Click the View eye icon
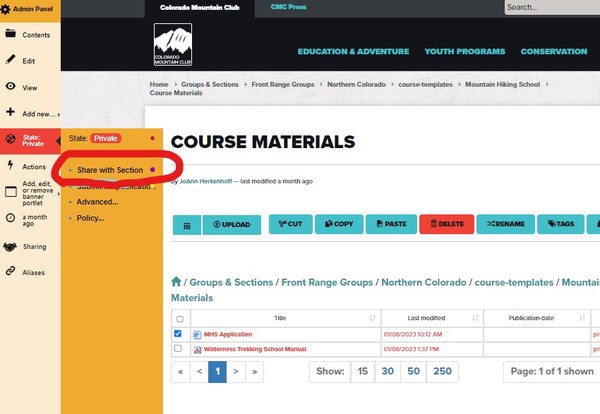Viewport: 600px width, 414px height. (11, 86)
